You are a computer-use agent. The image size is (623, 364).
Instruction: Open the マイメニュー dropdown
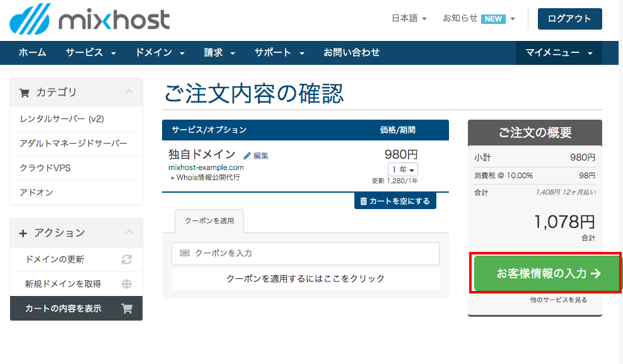[559, 52]
